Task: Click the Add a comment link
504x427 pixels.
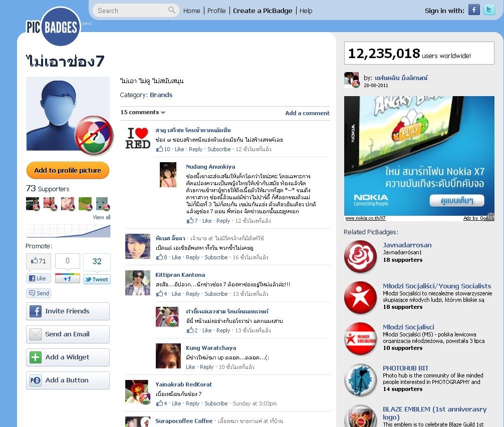Action: click(x=307, y=113)
